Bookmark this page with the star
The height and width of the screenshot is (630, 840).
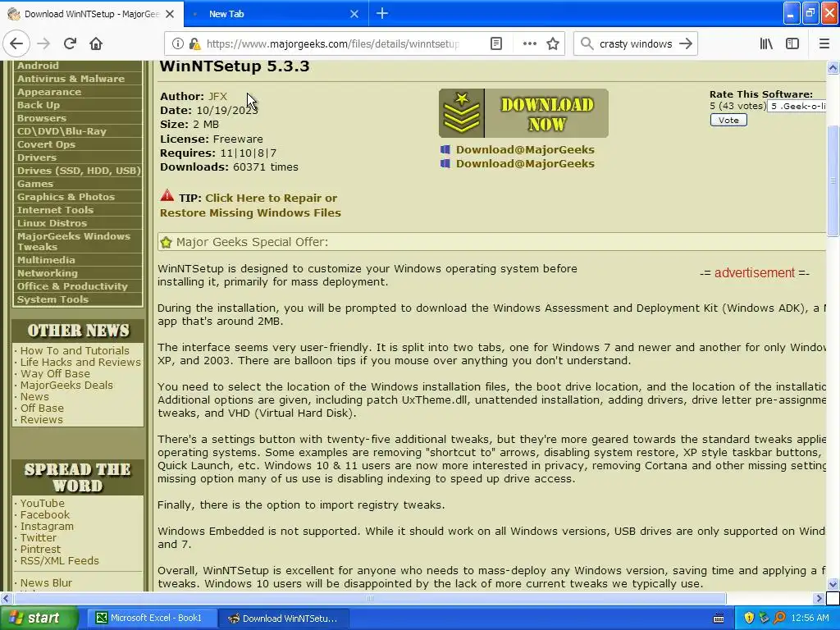tap(553, 44)
